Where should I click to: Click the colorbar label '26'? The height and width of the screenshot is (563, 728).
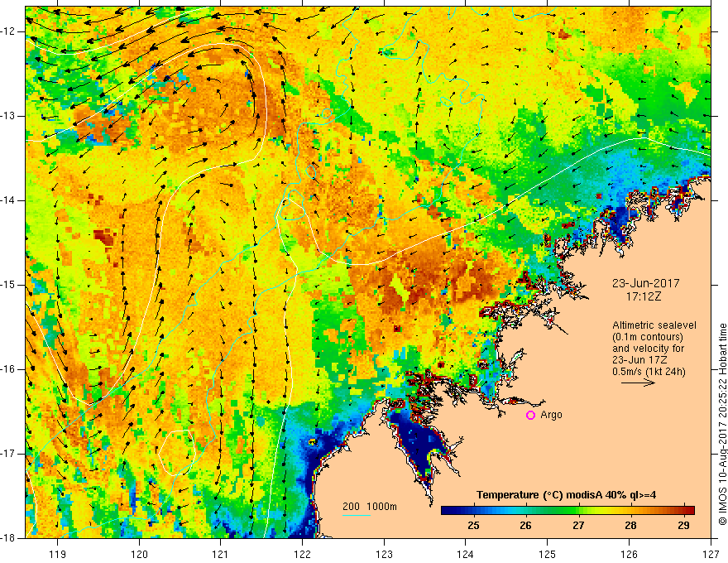point(525,526)
